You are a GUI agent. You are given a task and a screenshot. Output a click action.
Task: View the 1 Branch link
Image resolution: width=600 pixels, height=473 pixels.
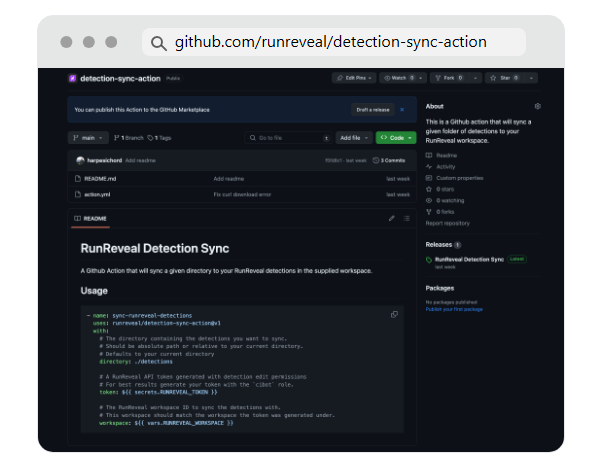(129, 138)
